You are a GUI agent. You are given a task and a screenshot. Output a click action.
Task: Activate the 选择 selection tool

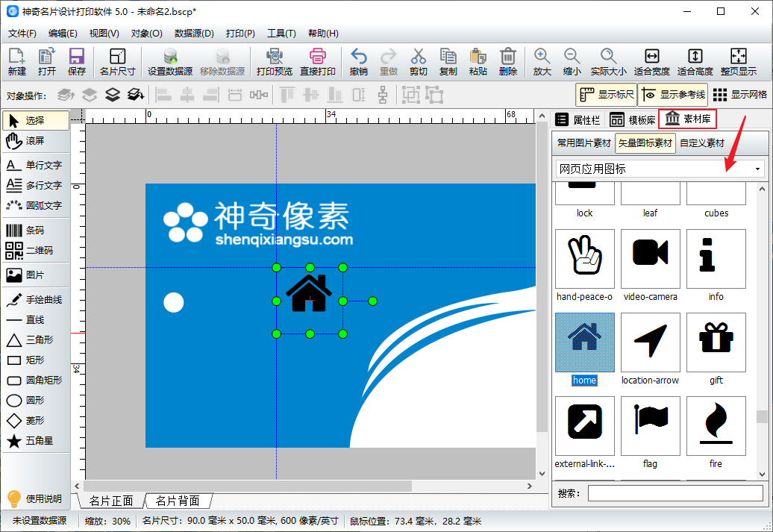(36, 121)
